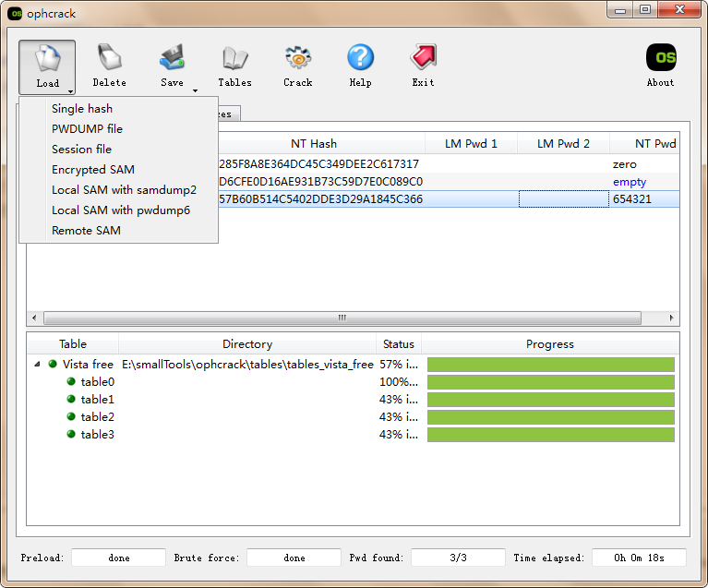Viewport: 708px width, 588px height.
Task: Click the horizontal scrollbar right arrow
Action: (671, 318)
